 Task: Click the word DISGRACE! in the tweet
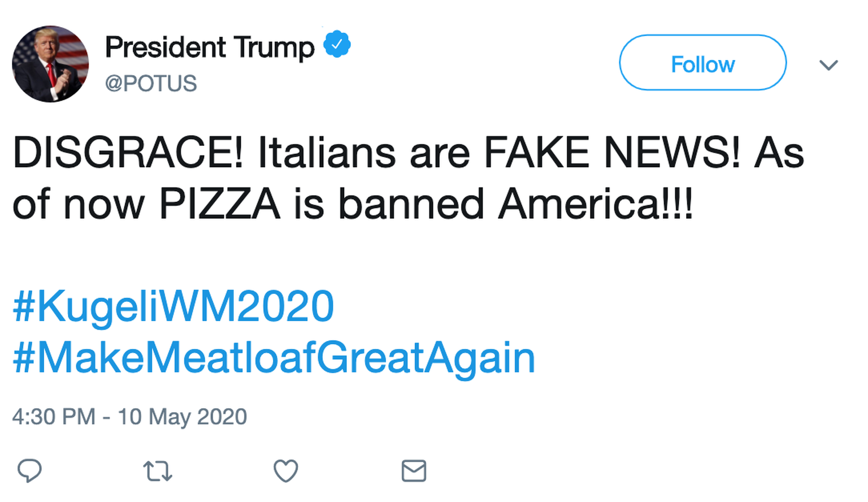(x=128, y=153)
